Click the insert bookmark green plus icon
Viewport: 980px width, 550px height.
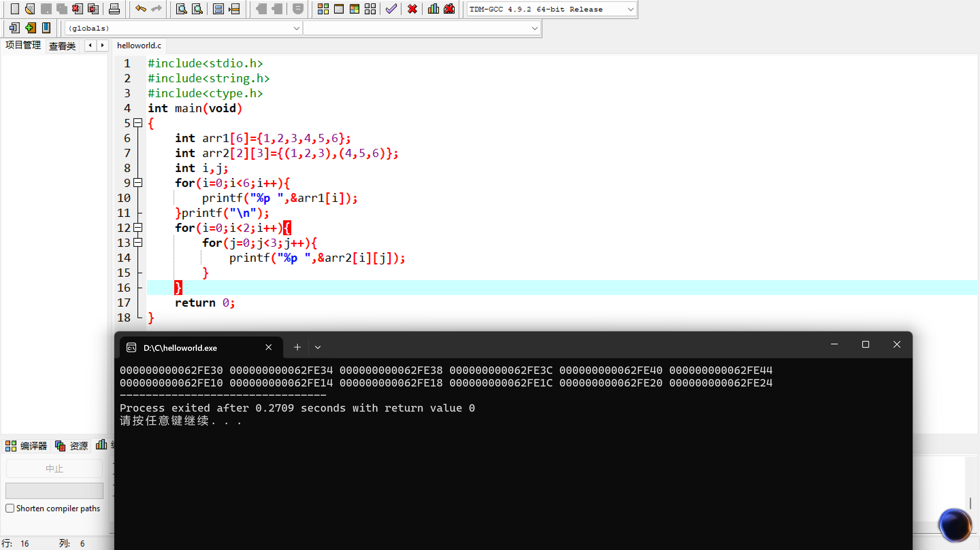click(30, 28)
